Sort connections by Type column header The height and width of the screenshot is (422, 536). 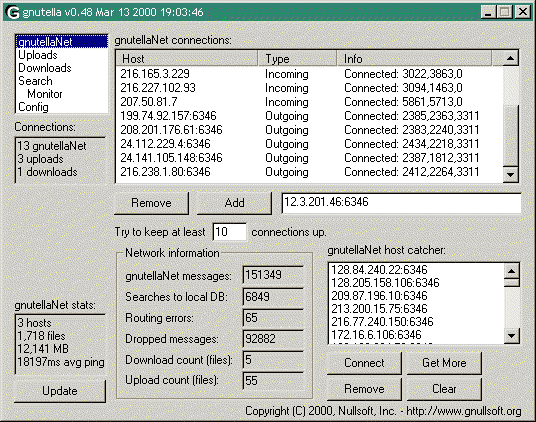[x=297, y=59]
